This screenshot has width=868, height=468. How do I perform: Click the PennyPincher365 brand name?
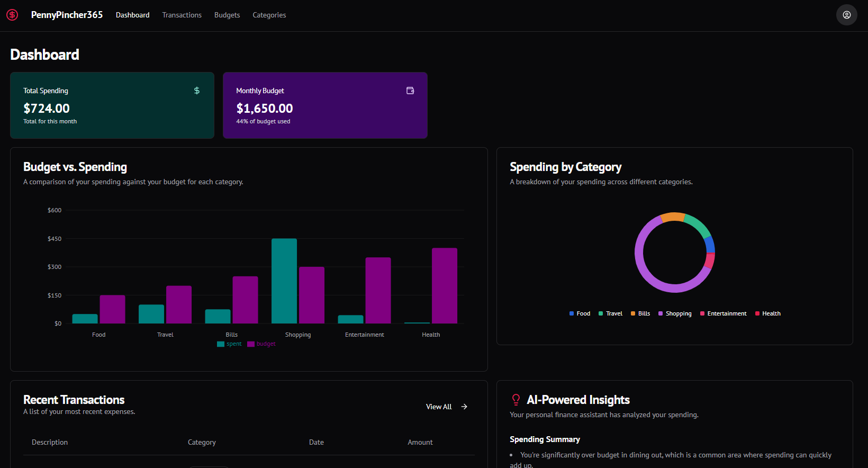pyautogui.click(x=67, y=15)
